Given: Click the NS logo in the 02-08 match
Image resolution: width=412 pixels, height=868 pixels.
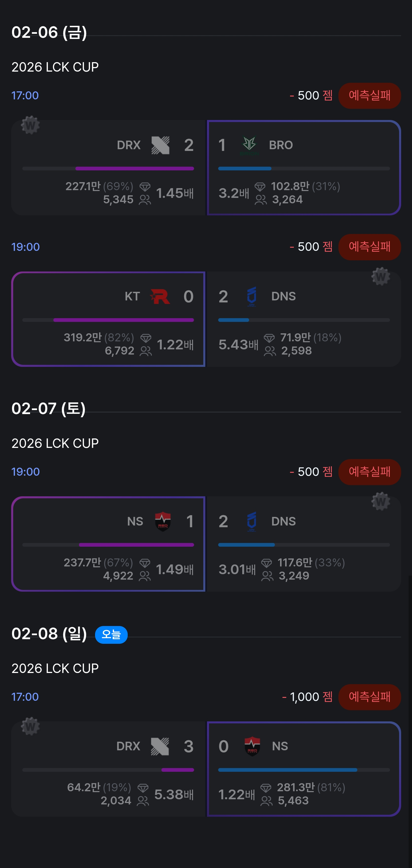Looking at the screenshot, I should [252, 746].
